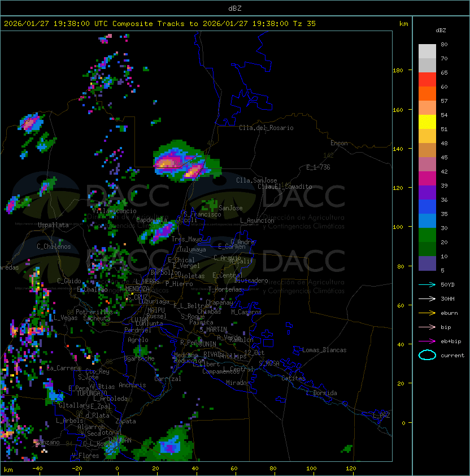
Task: Click the 'S_MARTIN' place label
Action: [213, 330]
